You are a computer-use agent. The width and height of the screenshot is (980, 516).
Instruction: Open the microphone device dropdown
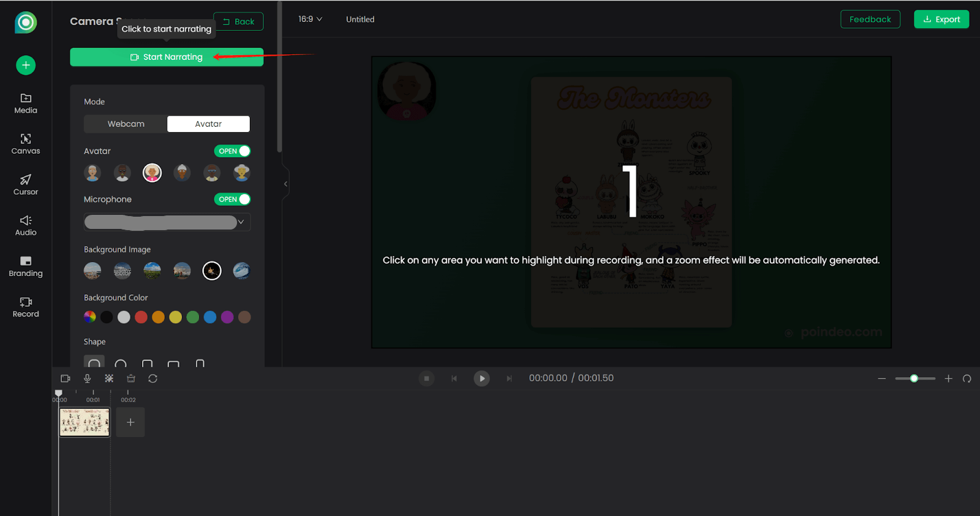(167, 222)
